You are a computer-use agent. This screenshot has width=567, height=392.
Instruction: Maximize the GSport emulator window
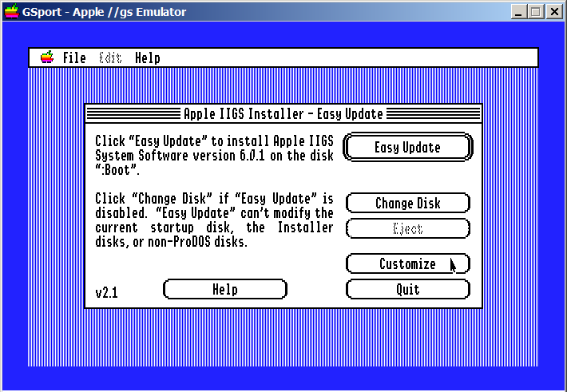(x=535, y=12)
